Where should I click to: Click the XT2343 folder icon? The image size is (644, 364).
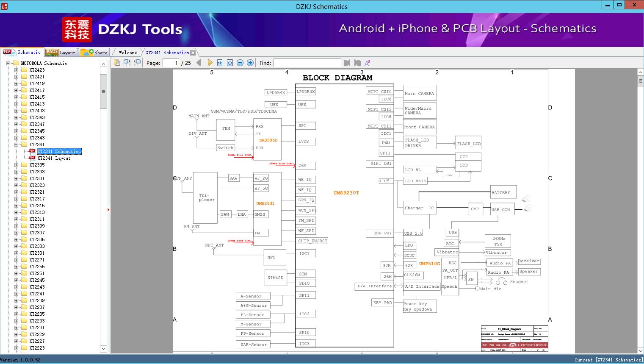click(24, 138)
